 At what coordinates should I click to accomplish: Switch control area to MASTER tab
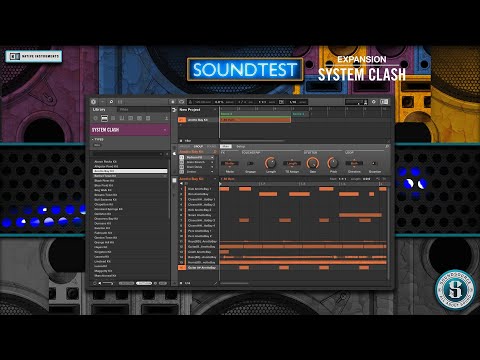[184, 146]
